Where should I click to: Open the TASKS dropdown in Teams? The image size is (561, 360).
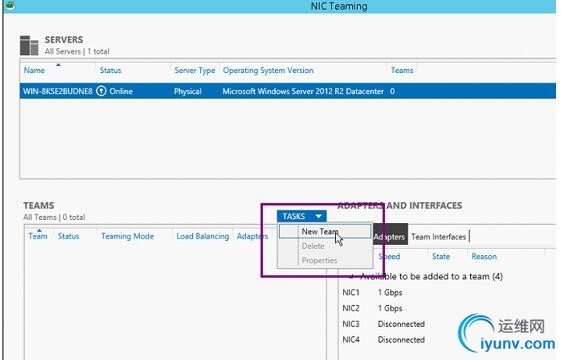[302, 216]
